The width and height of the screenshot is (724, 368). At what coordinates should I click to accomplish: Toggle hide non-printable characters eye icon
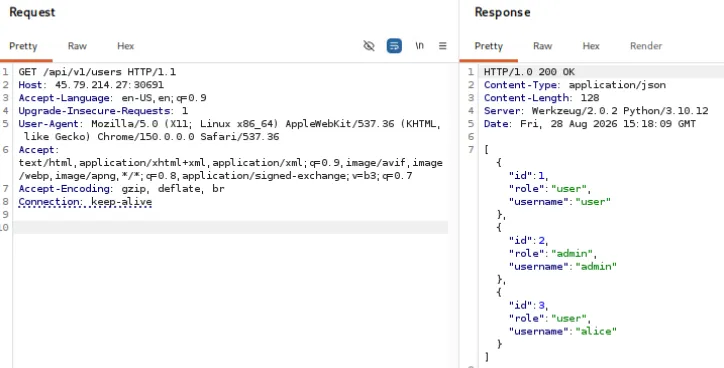[368, 46]
